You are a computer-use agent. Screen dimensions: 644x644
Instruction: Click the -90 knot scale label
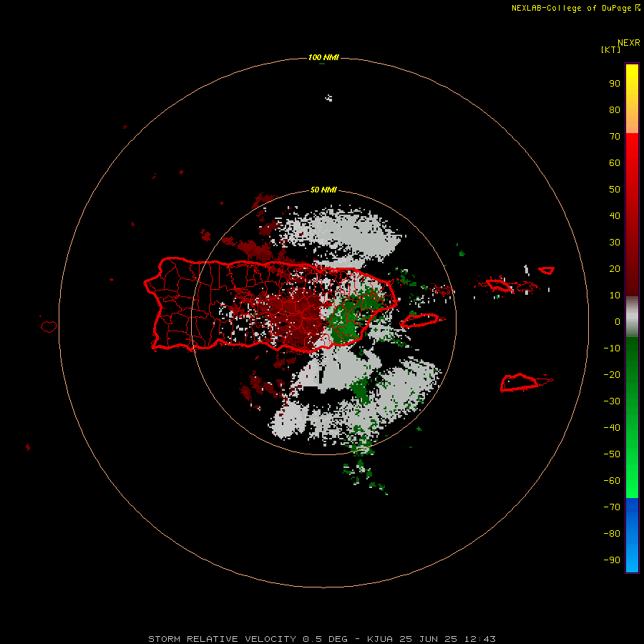[612, 560]
